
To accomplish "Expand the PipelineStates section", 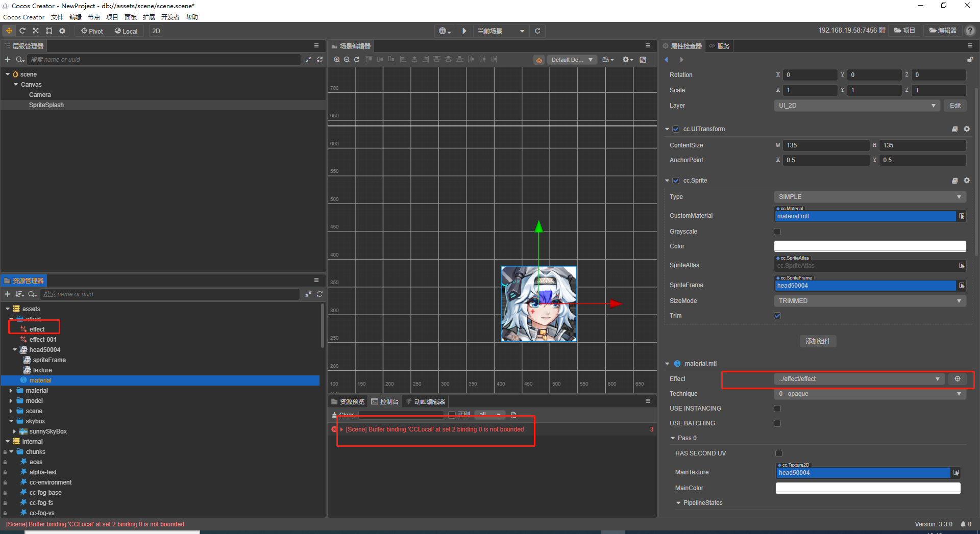I will point(678,503).
